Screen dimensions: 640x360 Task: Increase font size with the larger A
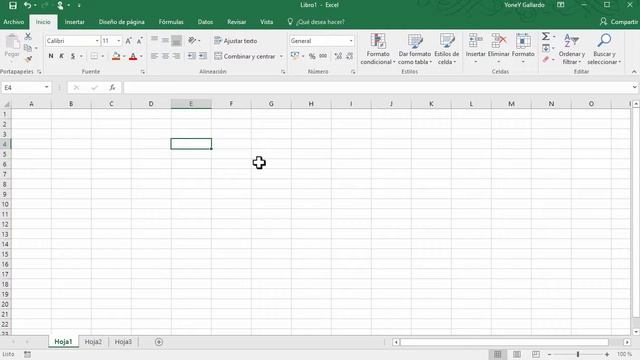click(129, 41)
